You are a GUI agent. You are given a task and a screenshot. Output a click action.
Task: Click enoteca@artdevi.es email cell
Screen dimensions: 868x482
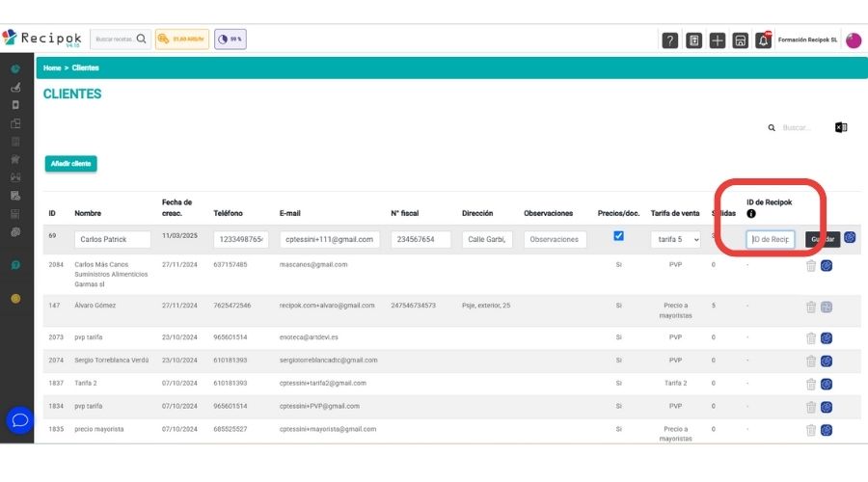309,337
